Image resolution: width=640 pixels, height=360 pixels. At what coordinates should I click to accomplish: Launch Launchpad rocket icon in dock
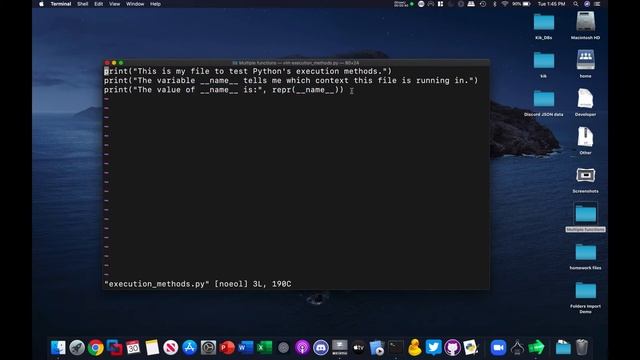point(77,347)
